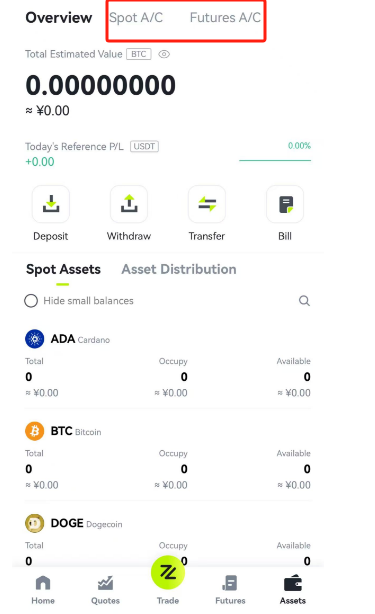Viewport: 375px width, 614px height.
Task: Tap the Withdraw upload icon
Action: (x=129, y=204)
